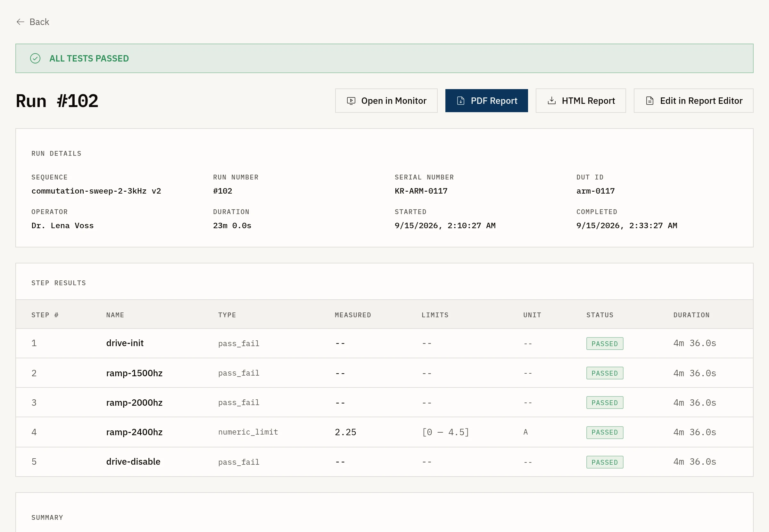
Task: Click the STEP # column header
Action: [45, 315]
